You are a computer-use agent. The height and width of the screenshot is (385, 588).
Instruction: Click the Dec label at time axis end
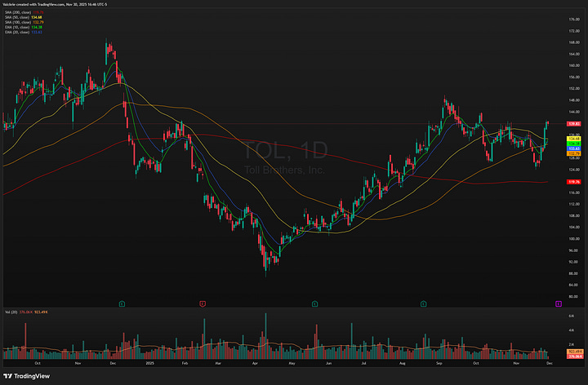coord(549,363)
